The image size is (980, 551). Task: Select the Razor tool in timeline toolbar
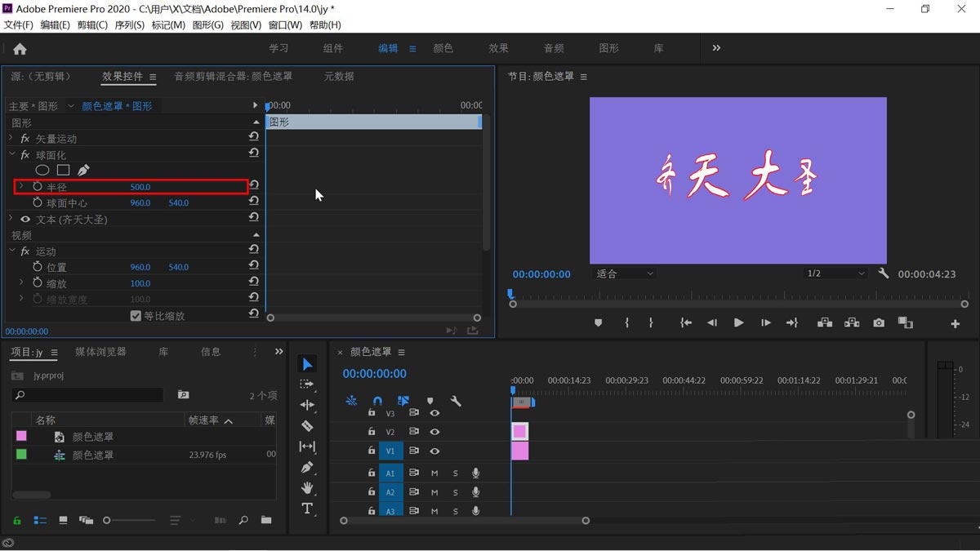coord(307,425)
